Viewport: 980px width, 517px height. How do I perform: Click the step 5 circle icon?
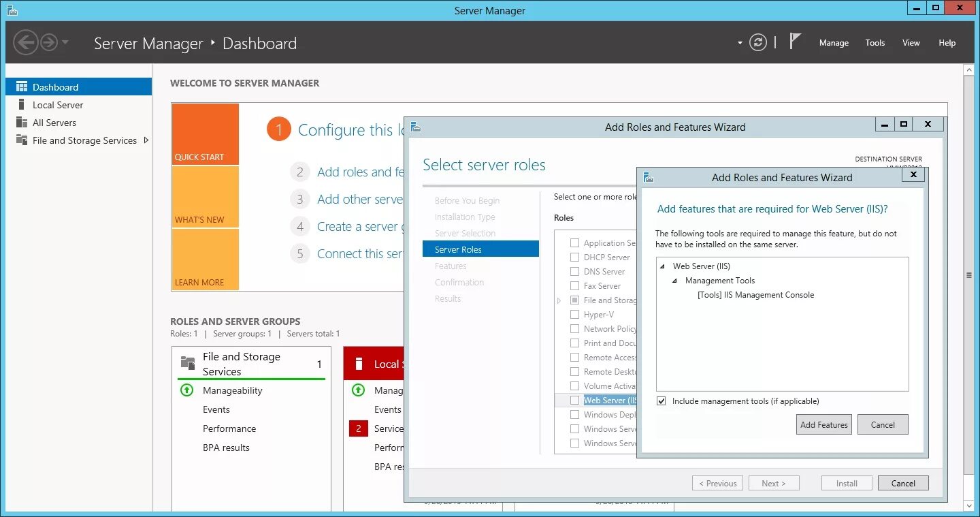299,254
